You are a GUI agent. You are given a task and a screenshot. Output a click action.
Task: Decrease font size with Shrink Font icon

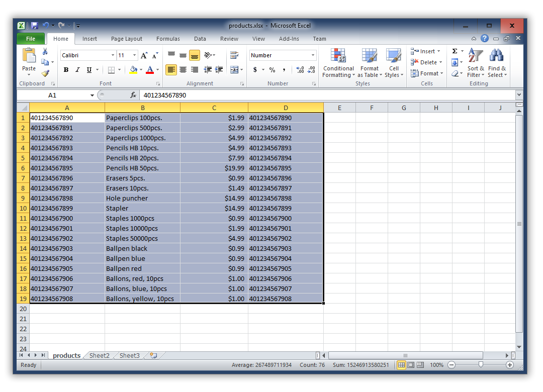pos(155,55)
